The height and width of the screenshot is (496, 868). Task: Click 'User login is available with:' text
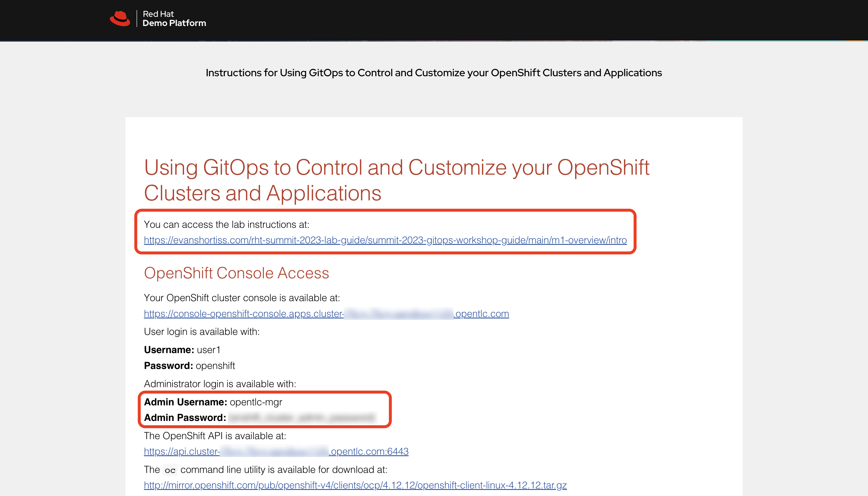coord(202,331)
